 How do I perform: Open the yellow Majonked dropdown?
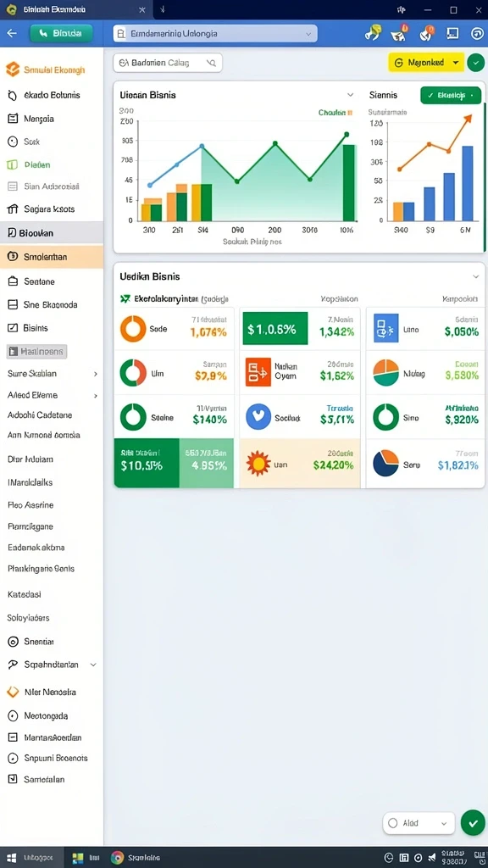point(425,63)
